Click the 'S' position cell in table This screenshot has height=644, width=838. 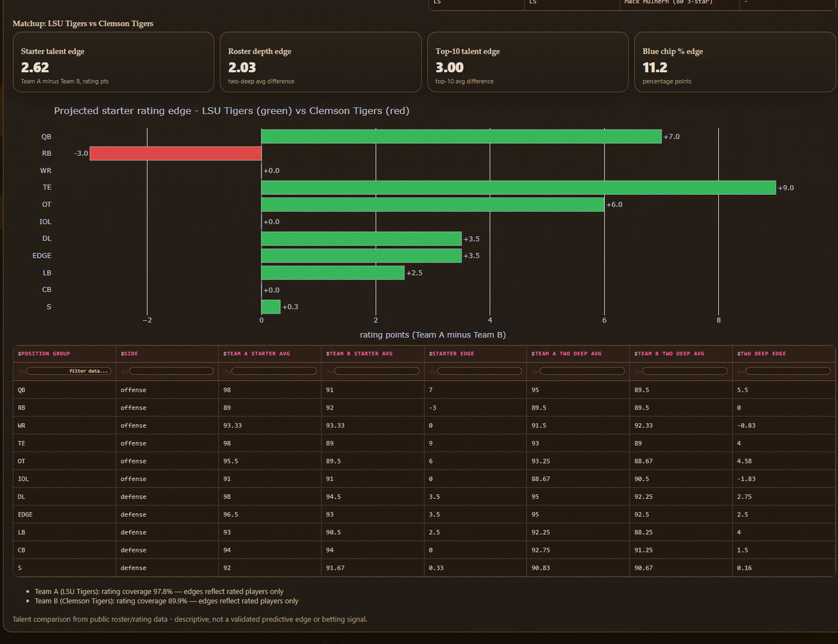tap(65, 568)
